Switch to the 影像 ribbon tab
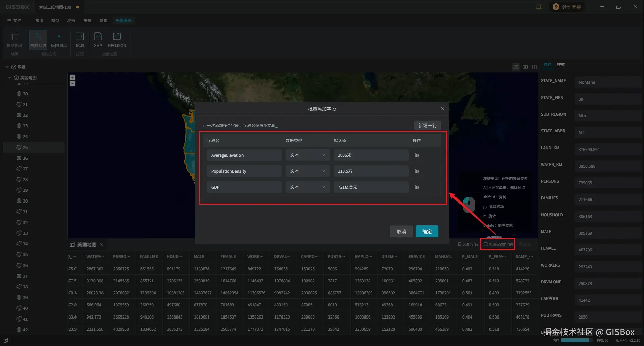The height and width of the screenshot is (346, 644). click(104, 20)
